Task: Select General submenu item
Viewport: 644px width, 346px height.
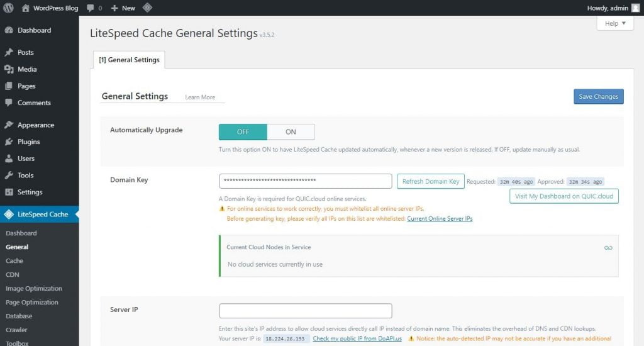Action: [17, 247]
